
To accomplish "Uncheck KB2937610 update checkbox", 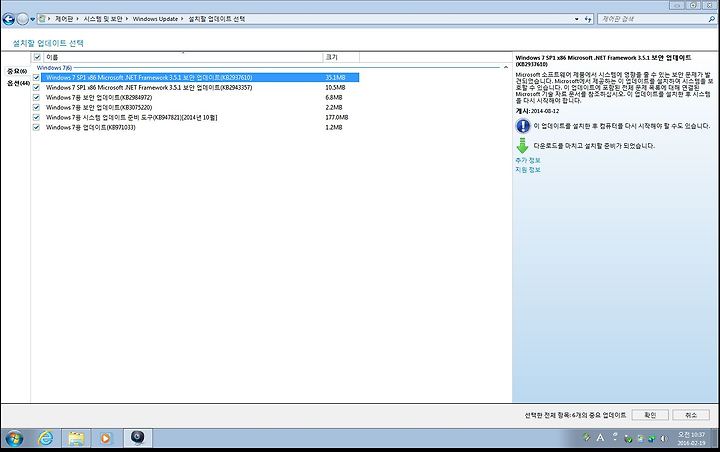I will [36, 77].
